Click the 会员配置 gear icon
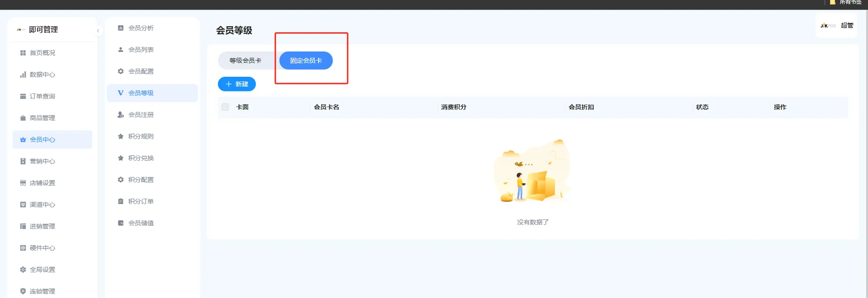Viewport: 868px width, 298px height. pos(121,71)
